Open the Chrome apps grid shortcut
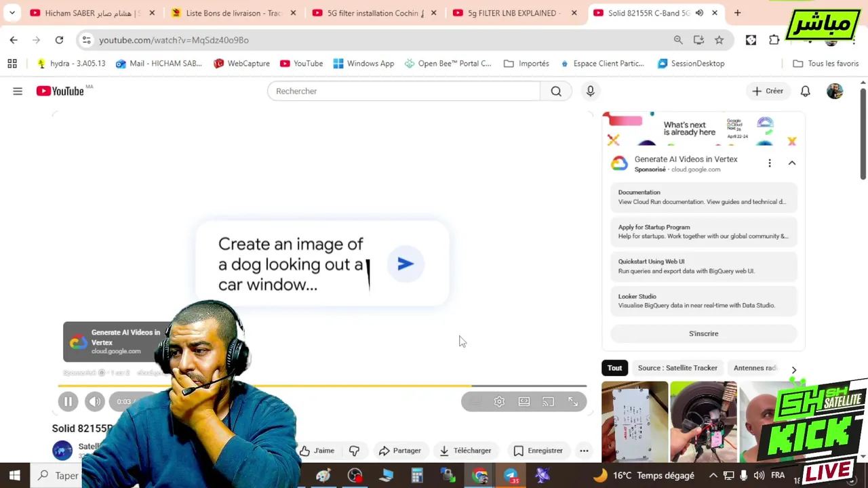This screenshot has height=488, width=868. pyautogui.click(x=12, y=63)
